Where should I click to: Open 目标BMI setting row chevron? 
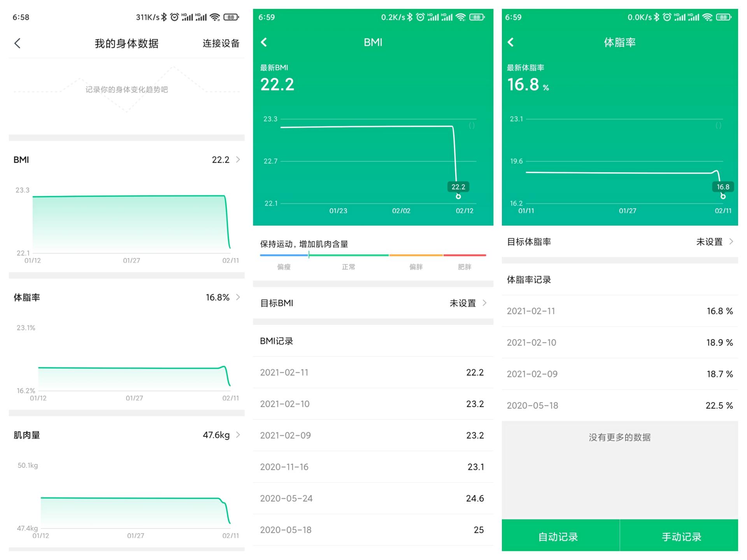484,303
